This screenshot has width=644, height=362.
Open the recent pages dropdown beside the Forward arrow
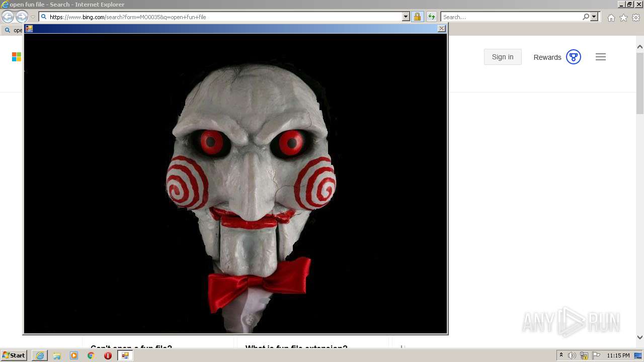(33, 17)
